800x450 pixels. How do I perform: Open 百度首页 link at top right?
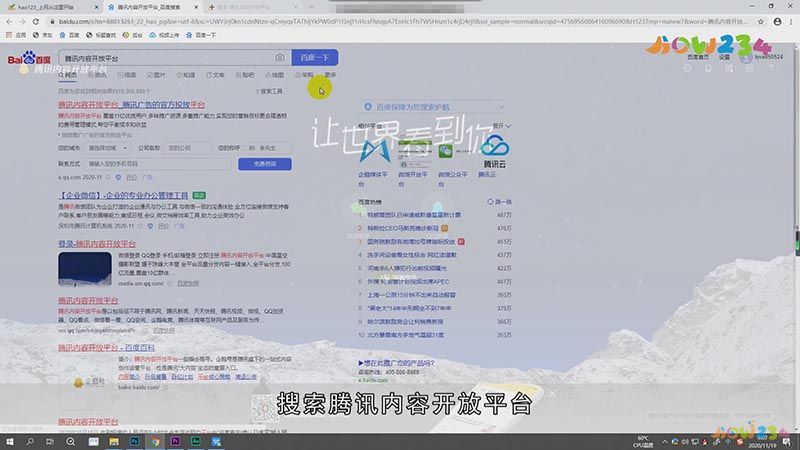pos(698,57)
